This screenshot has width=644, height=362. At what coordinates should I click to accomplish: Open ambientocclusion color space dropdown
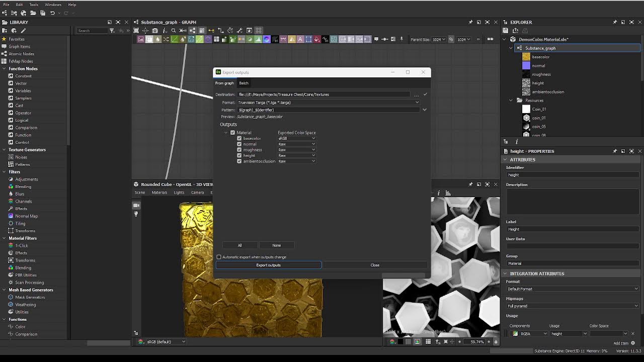297,161
